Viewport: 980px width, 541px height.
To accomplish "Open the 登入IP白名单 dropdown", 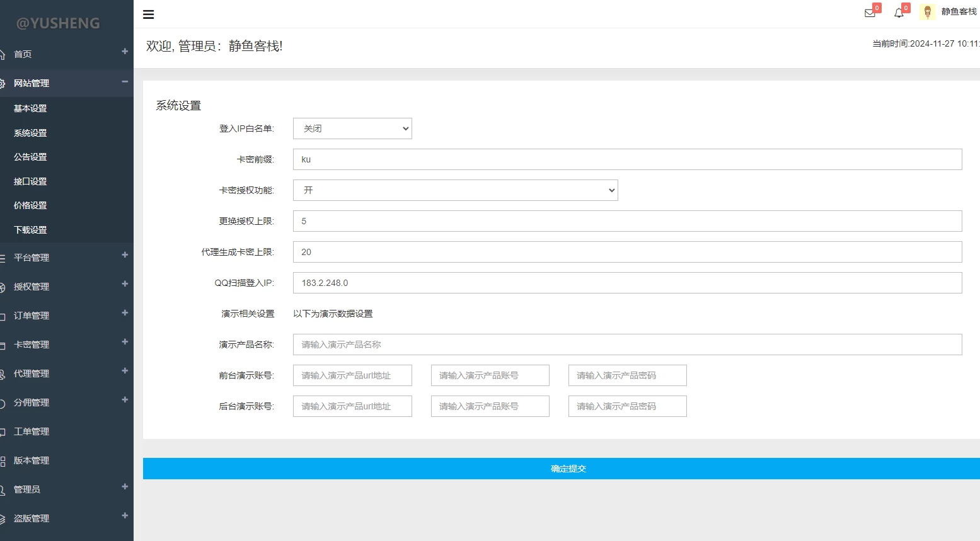I will coord(352,128).
